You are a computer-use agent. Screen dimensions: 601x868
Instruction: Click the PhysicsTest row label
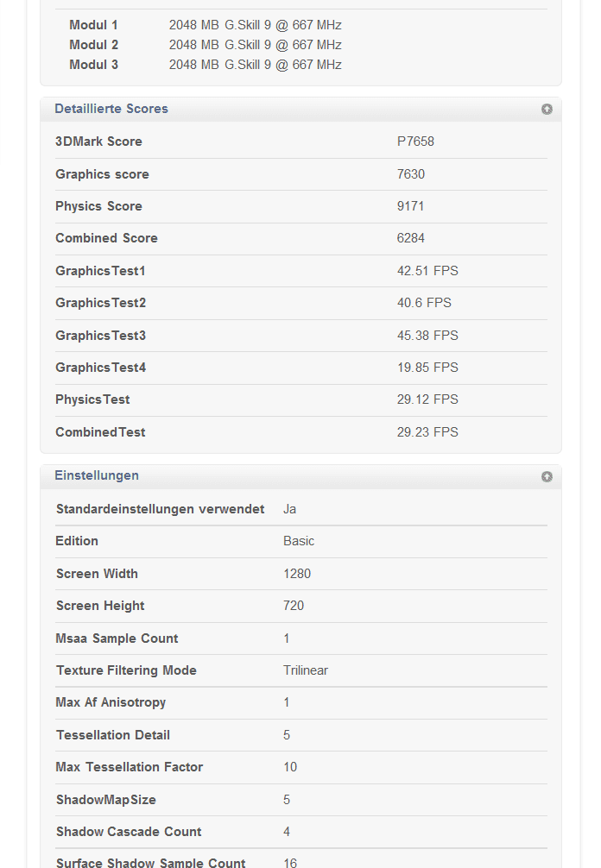92,399
